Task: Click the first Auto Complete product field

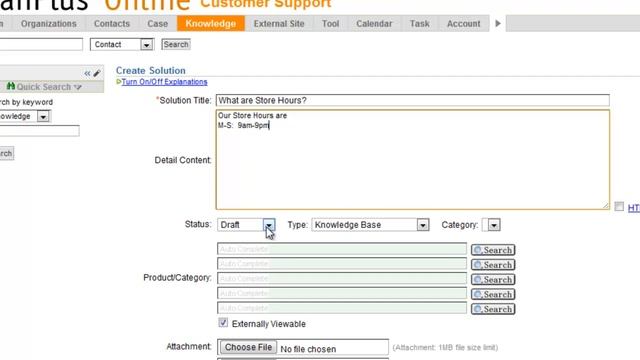Action: 342,249
